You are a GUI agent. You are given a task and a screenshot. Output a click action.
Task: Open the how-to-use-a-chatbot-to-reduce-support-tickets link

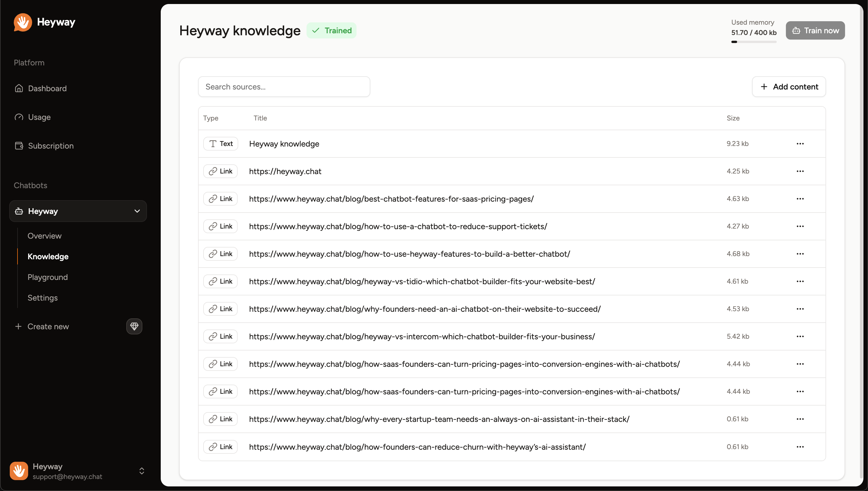coord(398,226)
